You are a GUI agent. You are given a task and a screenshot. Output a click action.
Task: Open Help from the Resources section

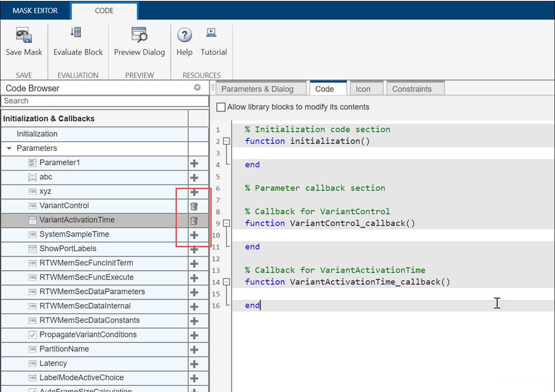(x=184, y=35)
